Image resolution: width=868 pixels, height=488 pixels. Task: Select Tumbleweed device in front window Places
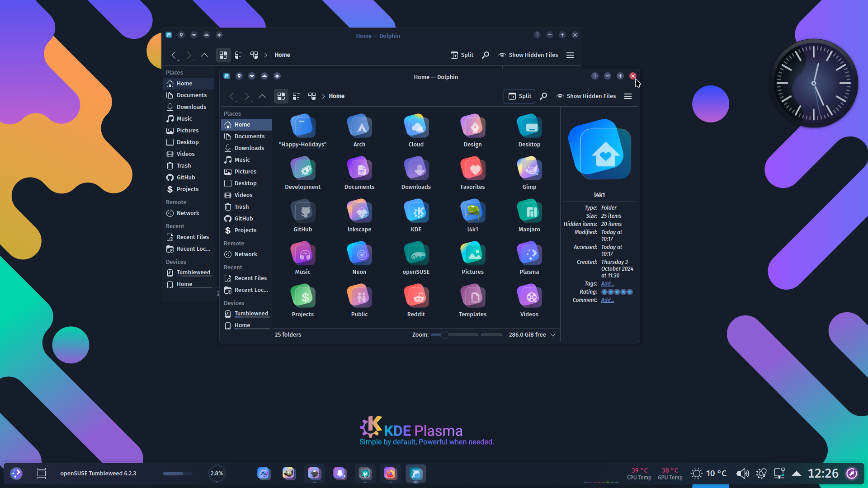tap(246, 314)
